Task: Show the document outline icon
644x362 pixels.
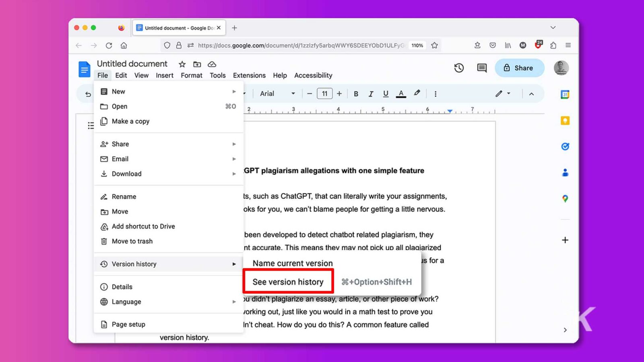Action: point(91,125)
